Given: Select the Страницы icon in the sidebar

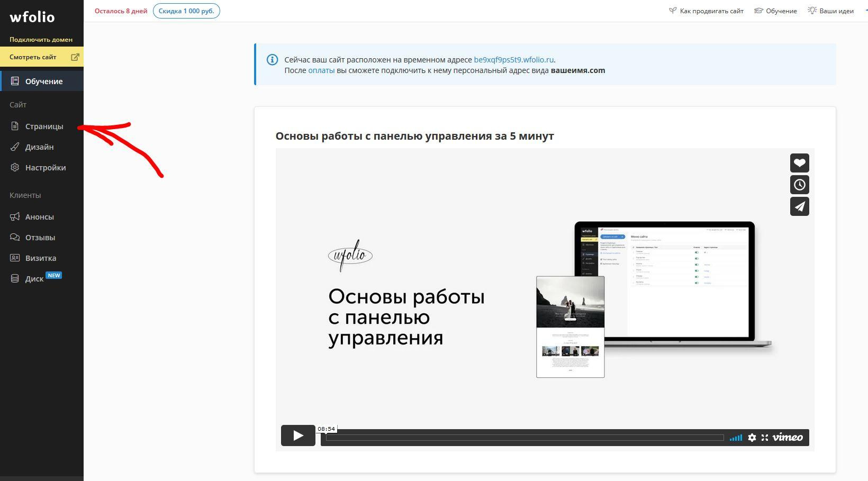Looking at the screenshot, I should pyautogui.click(x=15, y=126).
